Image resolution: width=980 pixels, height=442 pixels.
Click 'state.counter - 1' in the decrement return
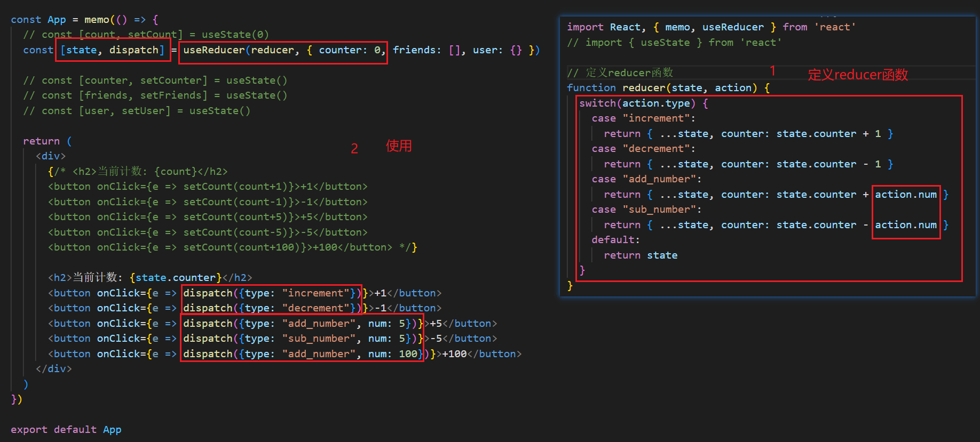829,164
